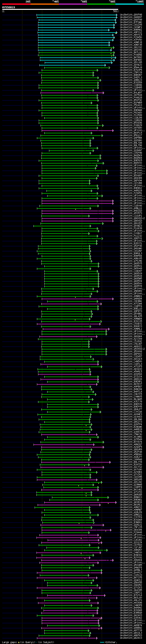Select label UniRef100_A9PI12
This screenshot has width=146, height=644.
point(131,32)
